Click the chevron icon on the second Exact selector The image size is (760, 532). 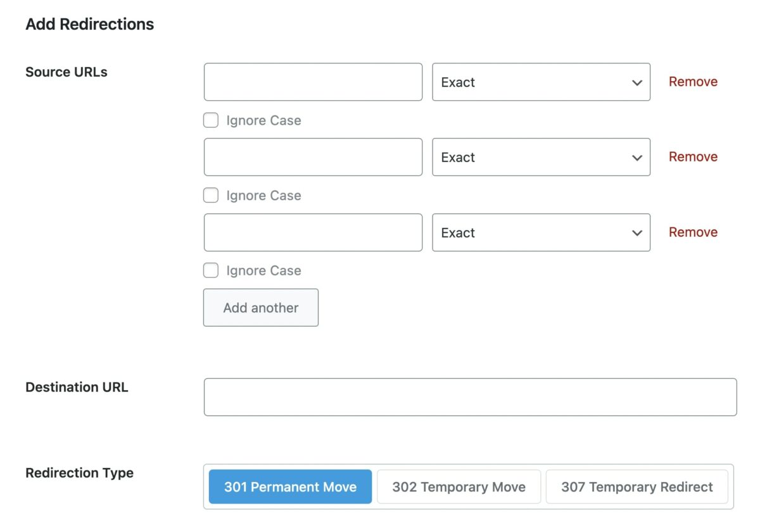(637, 157)
